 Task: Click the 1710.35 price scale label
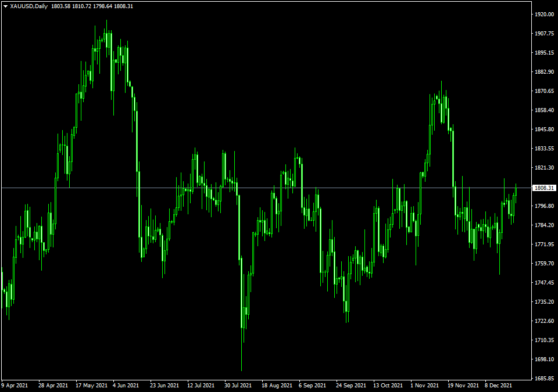pos(545,340)
